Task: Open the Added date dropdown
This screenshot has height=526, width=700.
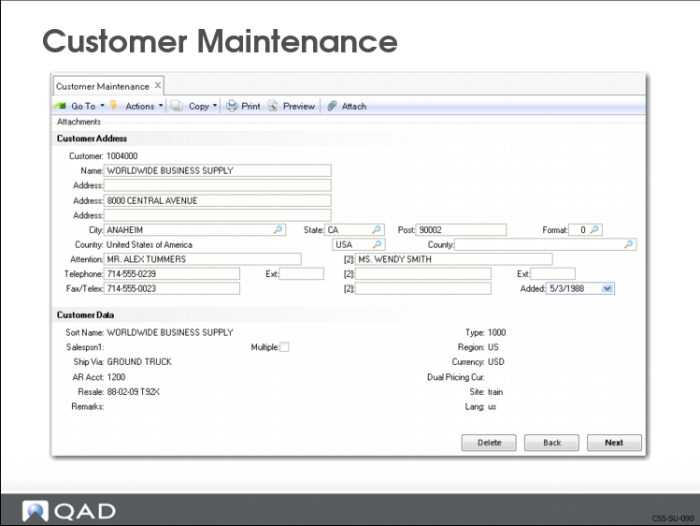Action: click(607, 288)
